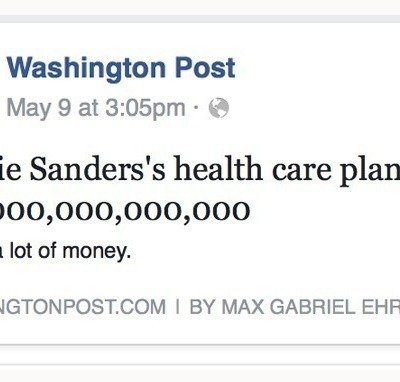The width and height of the screenshot is (400, 382).
Task: Open the Washington Post page link
Action: (x=121, y=69)
